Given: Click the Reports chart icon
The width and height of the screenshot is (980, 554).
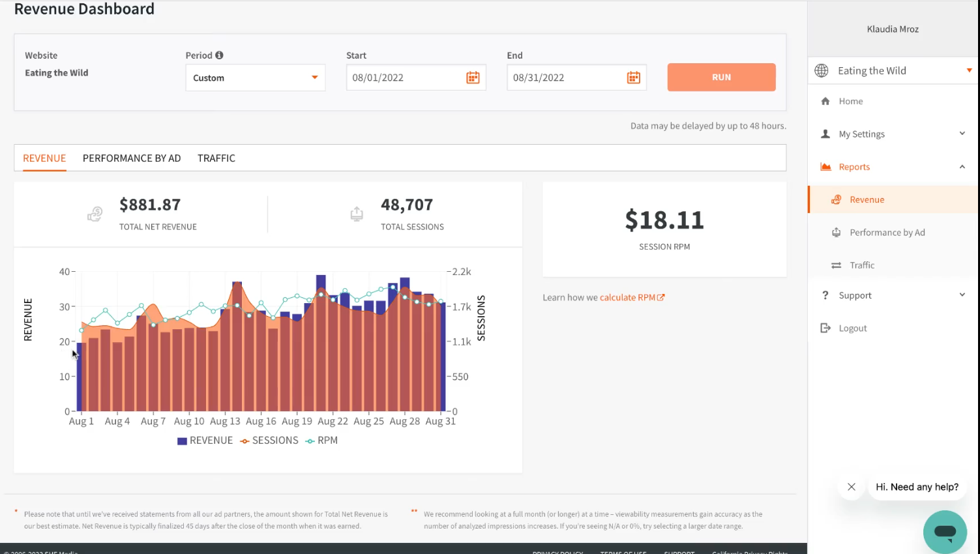Looking at the screenshot, I should click(825, 167).
